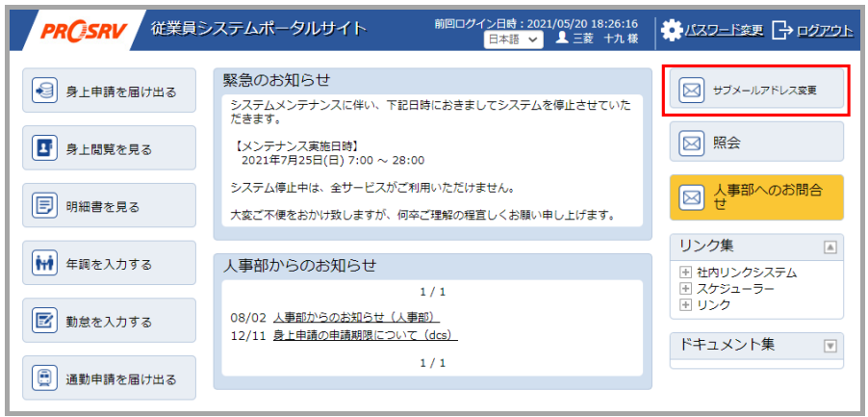Expand the リンク tree node
Viewport: 868px width, 417px height.
click(x=685, y=304)
